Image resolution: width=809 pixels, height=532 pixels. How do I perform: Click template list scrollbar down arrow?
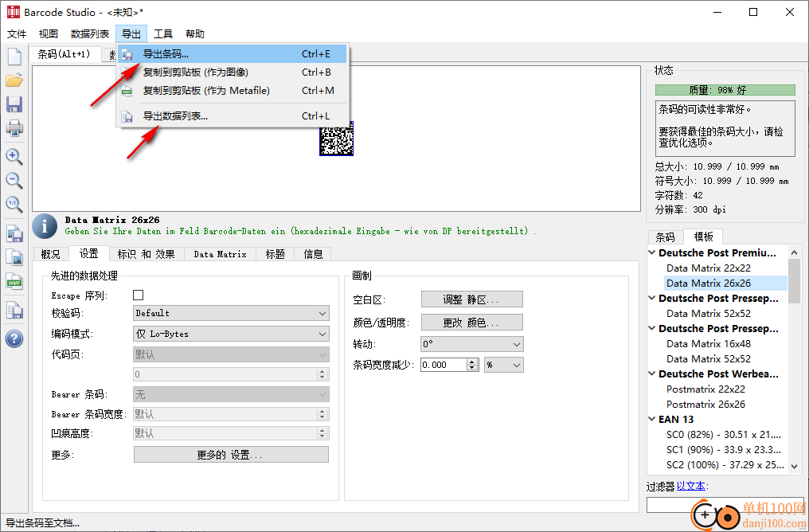[794, 467]
